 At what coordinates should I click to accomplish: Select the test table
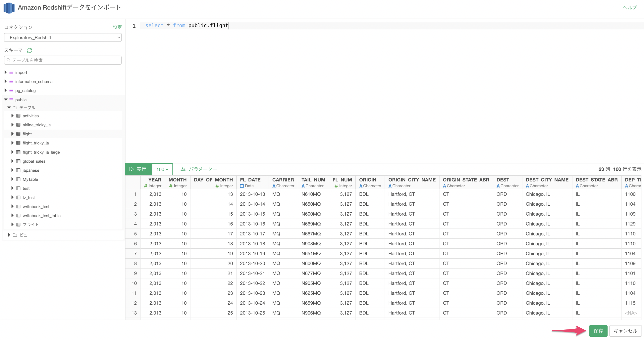click(x=26, y=188)
